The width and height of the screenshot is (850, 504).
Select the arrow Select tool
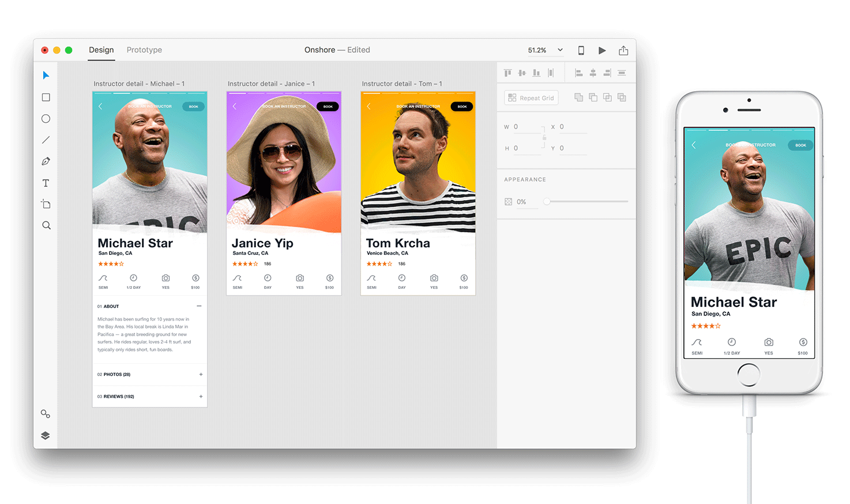[x=46, y=76]
